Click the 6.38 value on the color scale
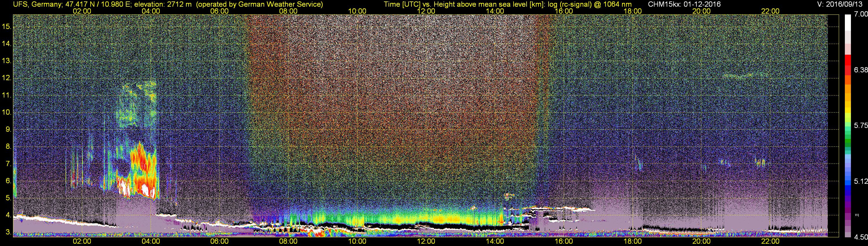Image resolution: width=868 pixels, height=246 pixels. 861,70
